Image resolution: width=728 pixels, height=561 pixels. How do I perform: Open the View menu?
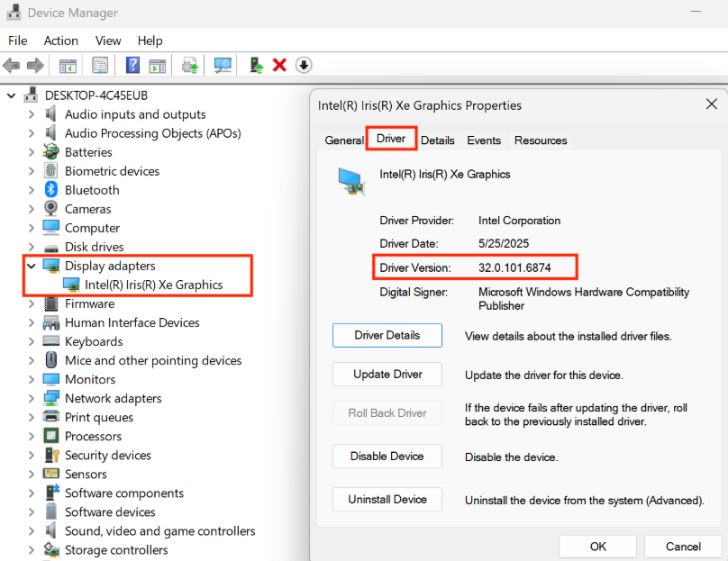(108, 41)
